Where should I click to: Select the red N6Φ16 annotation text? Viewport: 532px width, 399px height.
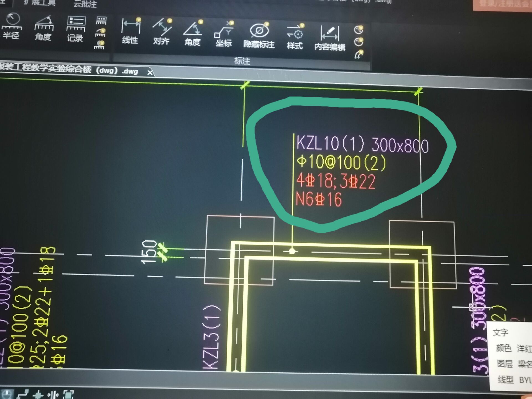(319, 199)
